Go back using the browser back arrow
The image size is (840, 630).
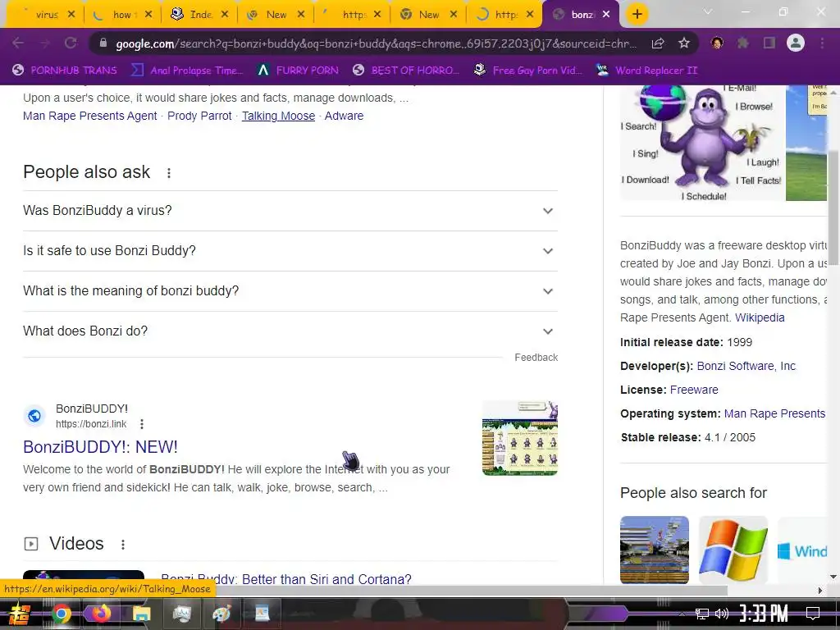click(x=18, y=43)
